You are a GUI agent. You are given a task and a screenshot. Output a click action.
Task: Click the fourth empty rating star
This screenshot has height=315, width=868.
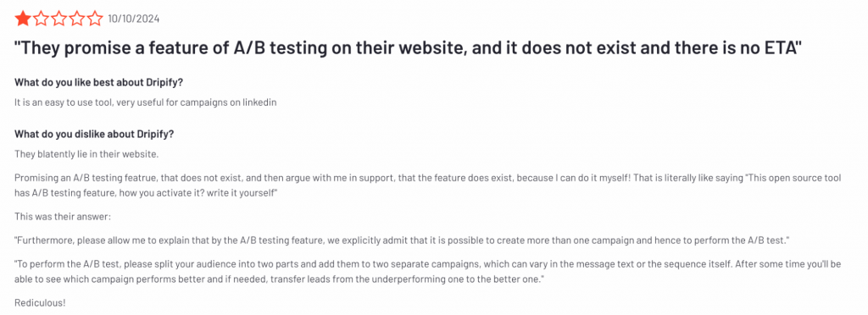[x=77, y=19]
